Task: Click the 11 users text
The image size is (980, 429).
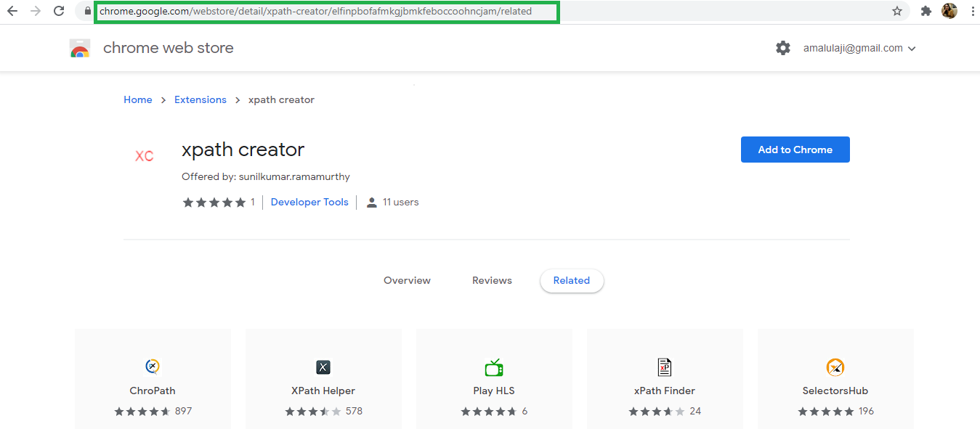Action: [x=401, y=203]
